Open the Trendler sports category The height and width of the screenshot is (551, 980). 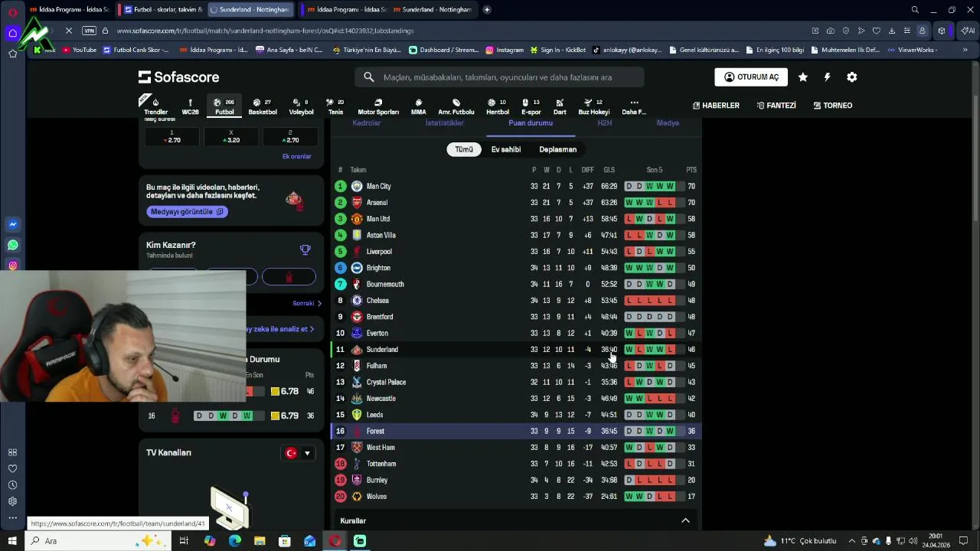tap(155, 106)
